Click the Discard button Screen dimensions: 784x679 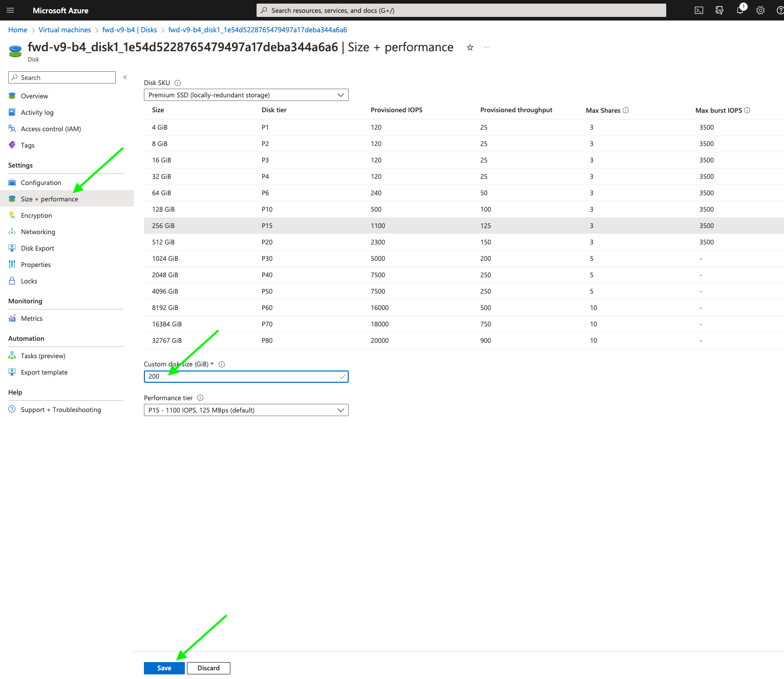pyautogui.click(x=208, y=668)
